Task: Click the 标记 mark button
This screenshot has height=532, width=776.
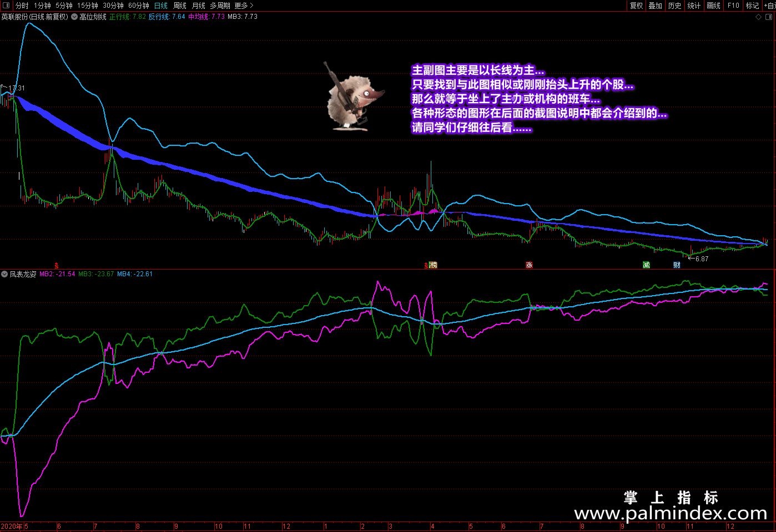Action: click(752, 6)
